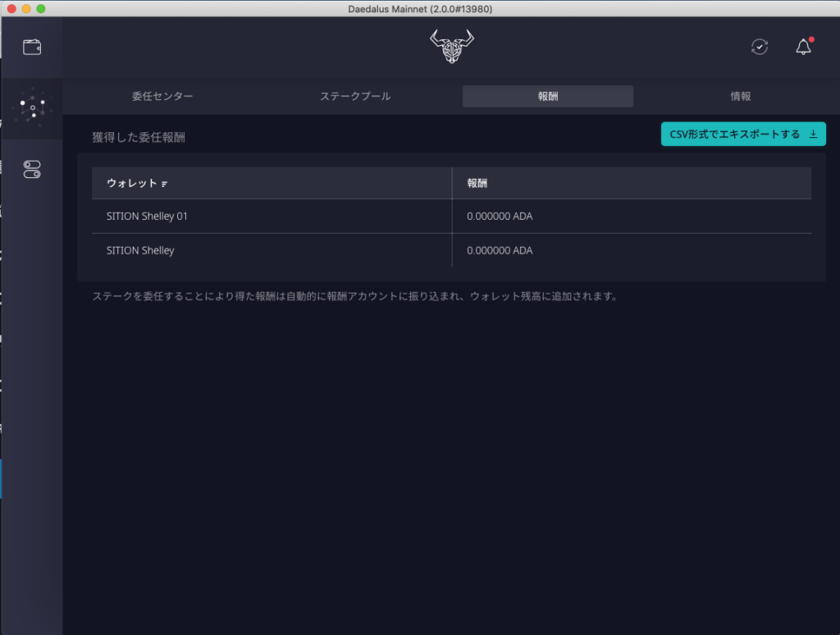Check the network sync status icon

[760, 48]
